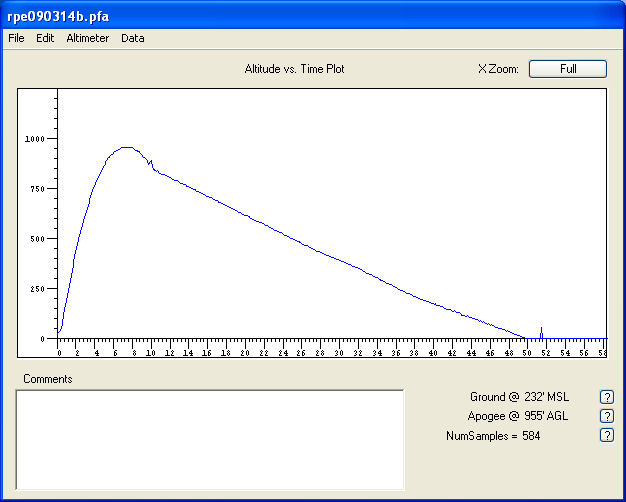Click the Altitude vs. Time Plot heading
Screen dimensions: 626x502
pyautogui.click(x=294, y=69)
